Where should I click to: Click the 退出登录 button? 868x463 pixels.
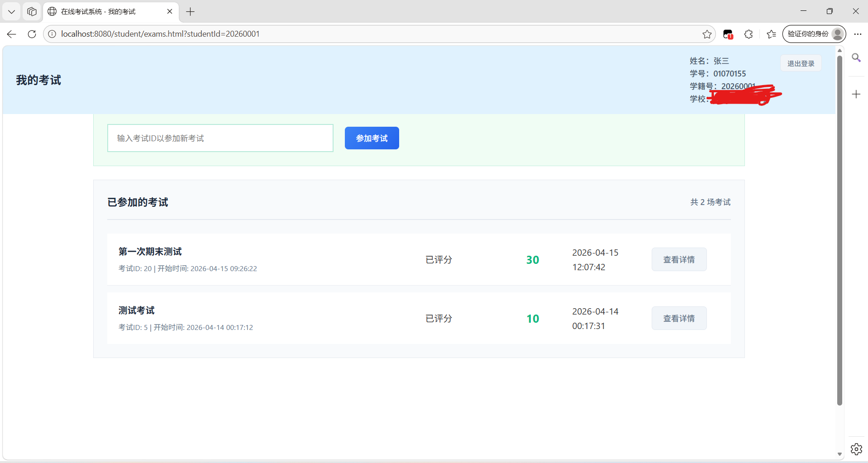801,63
